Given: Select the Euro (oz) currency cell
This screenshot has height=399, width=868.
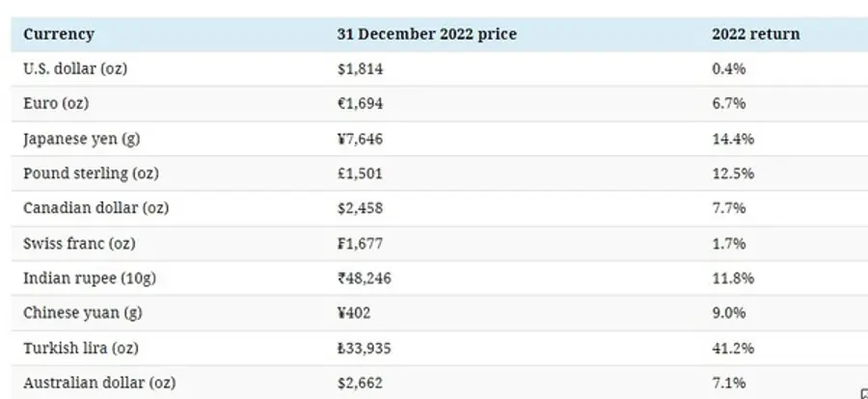Looking at the screenshot, I should pos(56,104).
